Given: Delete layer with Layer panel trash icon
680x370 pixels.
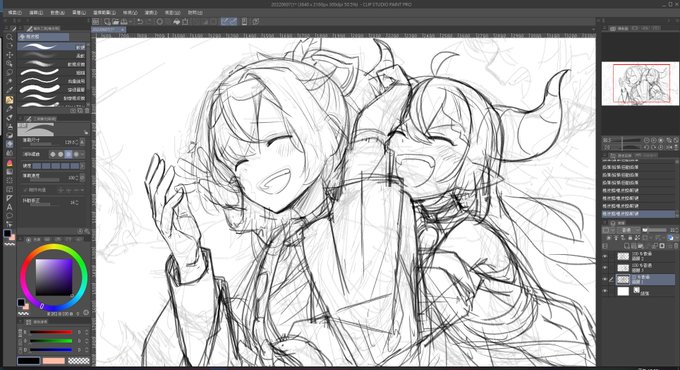Looking at the screenshot, I should click(x=676, y=246).
